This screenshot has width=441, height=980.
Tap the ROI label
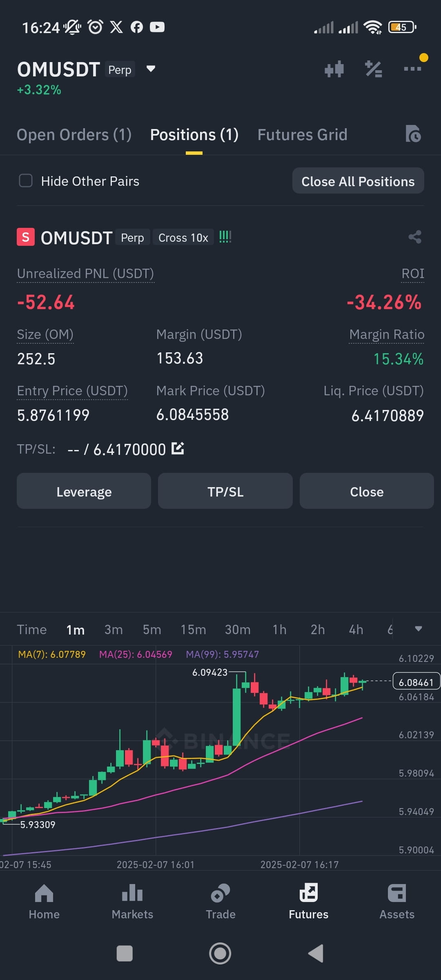(413, 274)
